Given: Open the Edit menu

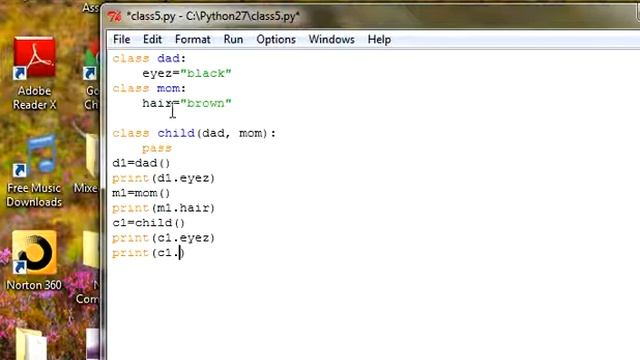Looking at the screenshot, I should [x=152, y=39].
